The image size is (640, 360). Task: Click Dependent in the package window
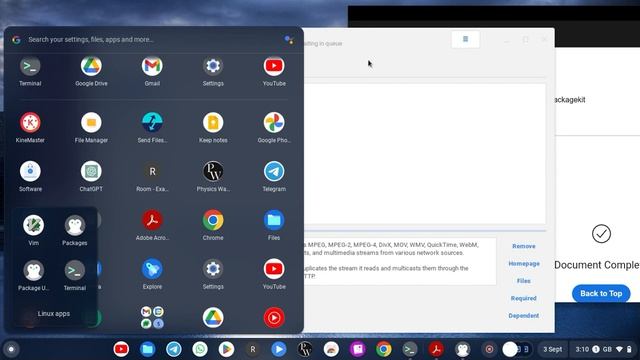[x=524, y=316]
